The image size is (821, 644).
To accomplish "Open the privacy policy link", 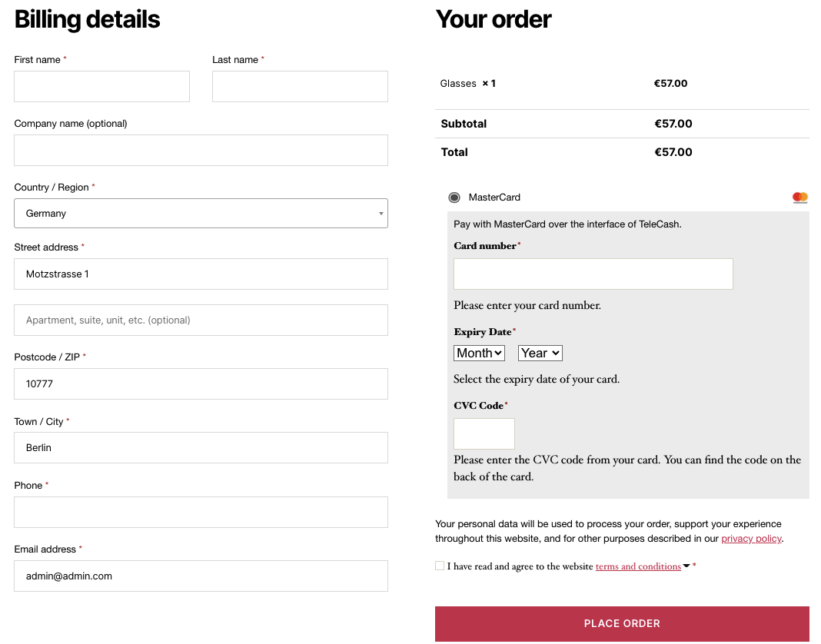I will click(751, 539).
